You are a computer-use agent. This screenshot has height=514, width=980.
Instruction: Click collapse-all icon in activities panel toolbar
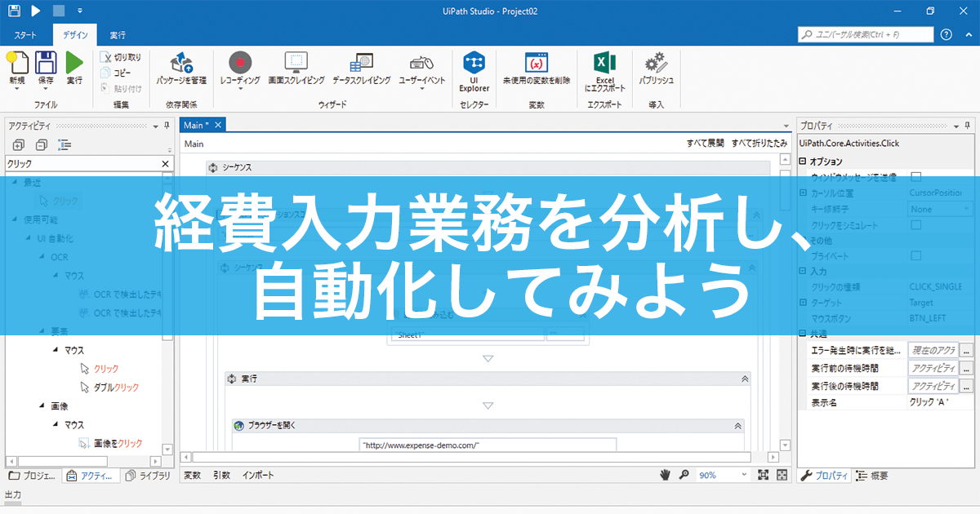[x=42, y=145]
